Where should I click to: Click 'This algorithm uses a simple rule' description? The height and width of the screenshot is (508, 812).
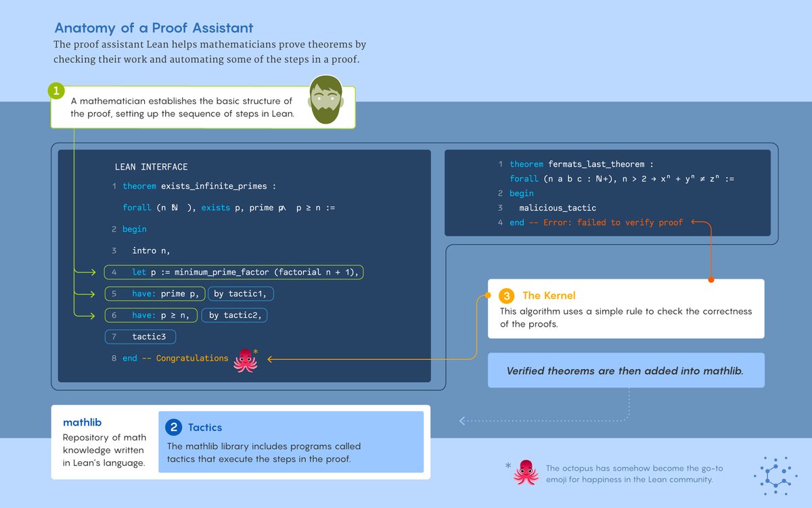[626, 317]
